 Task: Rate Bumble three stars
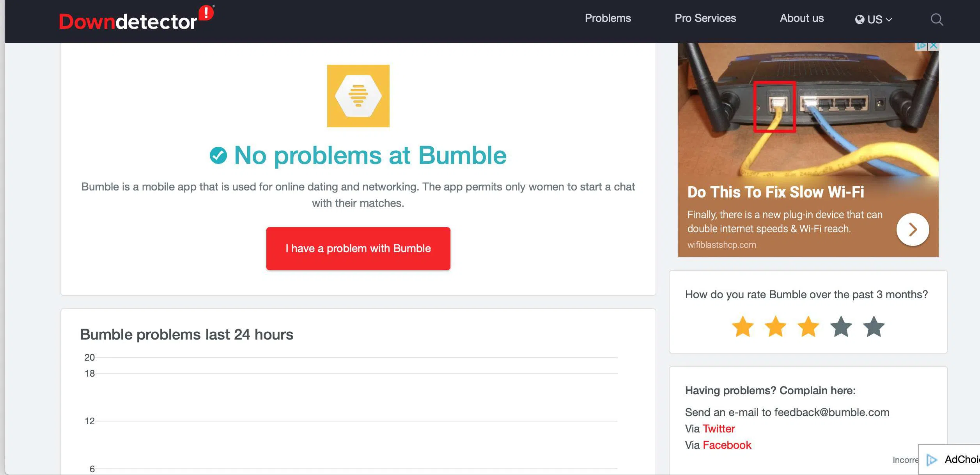[x=808, y=327]
